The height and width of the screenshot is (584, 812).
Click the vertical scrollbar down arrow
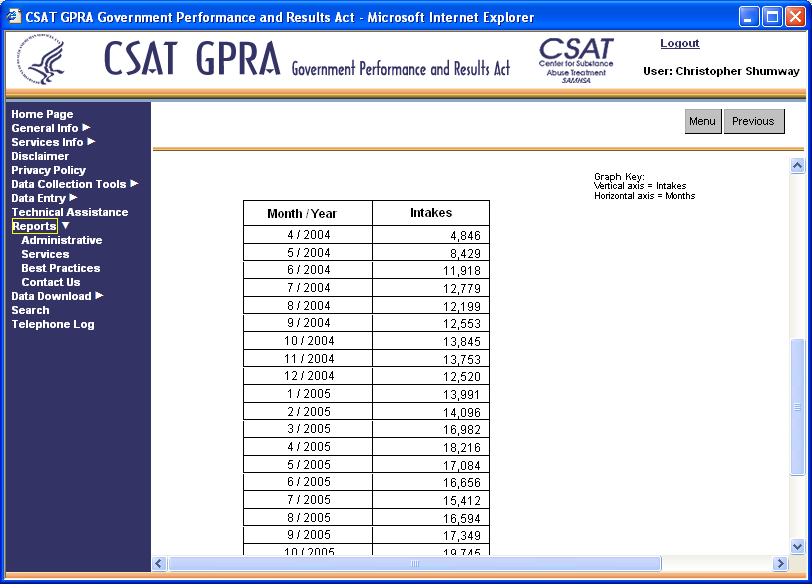coord(797,546)
